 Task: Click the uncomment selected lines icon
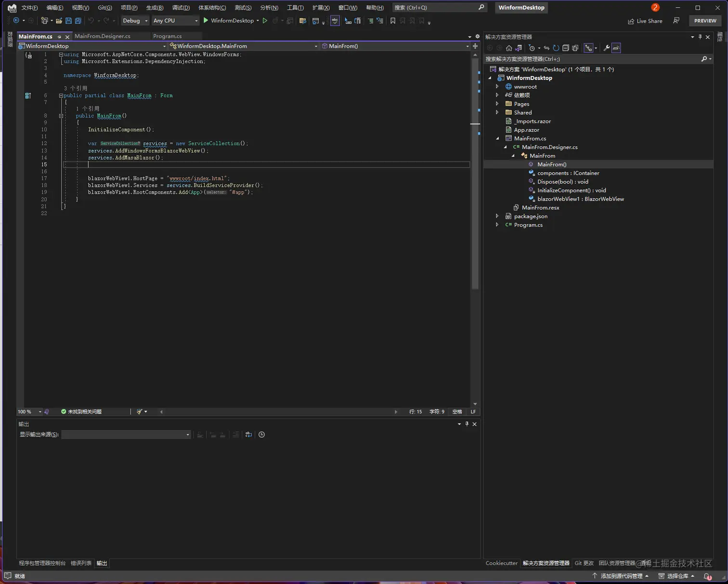pos(380,21)
